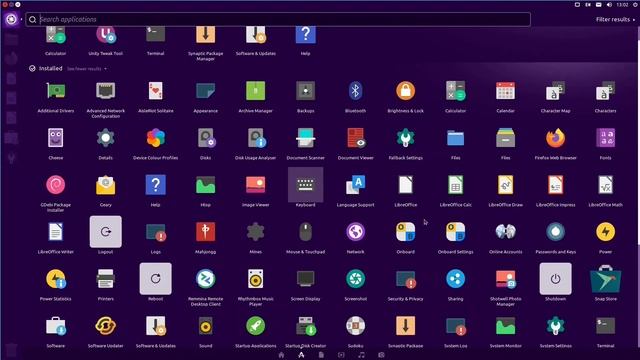Open the Keyboard settings icon
640x360 pixels.
[305, 184]
